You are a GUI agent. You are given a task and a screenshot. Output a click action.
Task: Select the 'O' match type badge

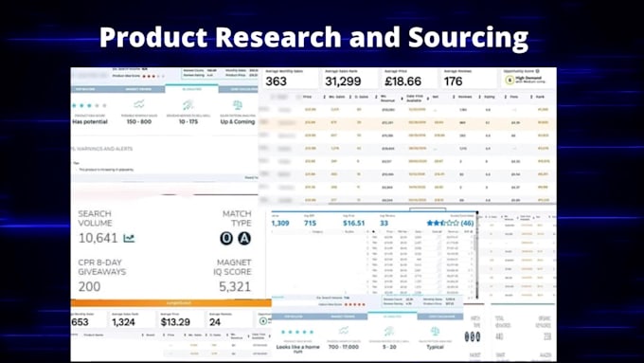click(x=226, y=238)
